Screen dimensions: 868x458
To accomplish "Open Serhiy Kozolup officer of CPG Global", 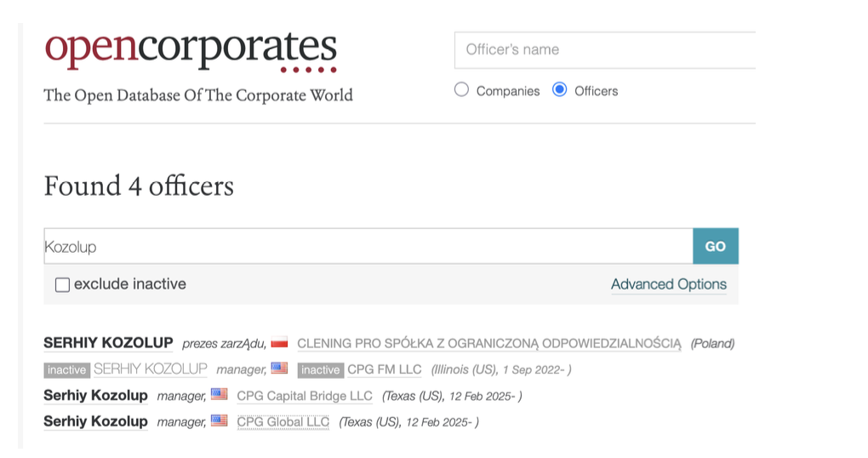I will (95, 421).
